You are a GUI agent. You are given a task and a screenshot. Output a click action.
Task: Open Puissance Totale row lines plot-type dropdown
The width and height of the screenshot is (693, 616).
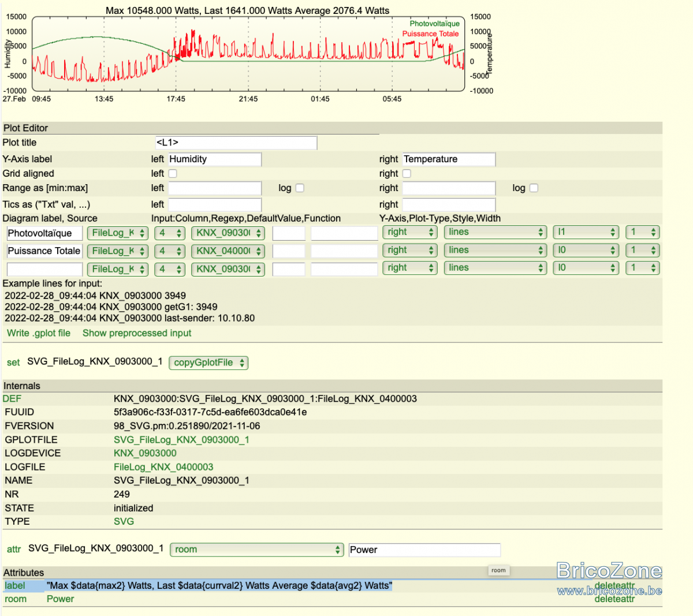pos(495,250)
